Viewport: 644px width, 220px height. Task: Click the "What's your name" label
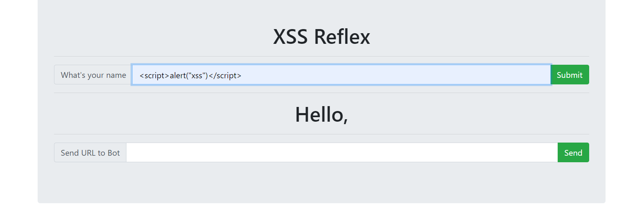(x=93, y=75)
